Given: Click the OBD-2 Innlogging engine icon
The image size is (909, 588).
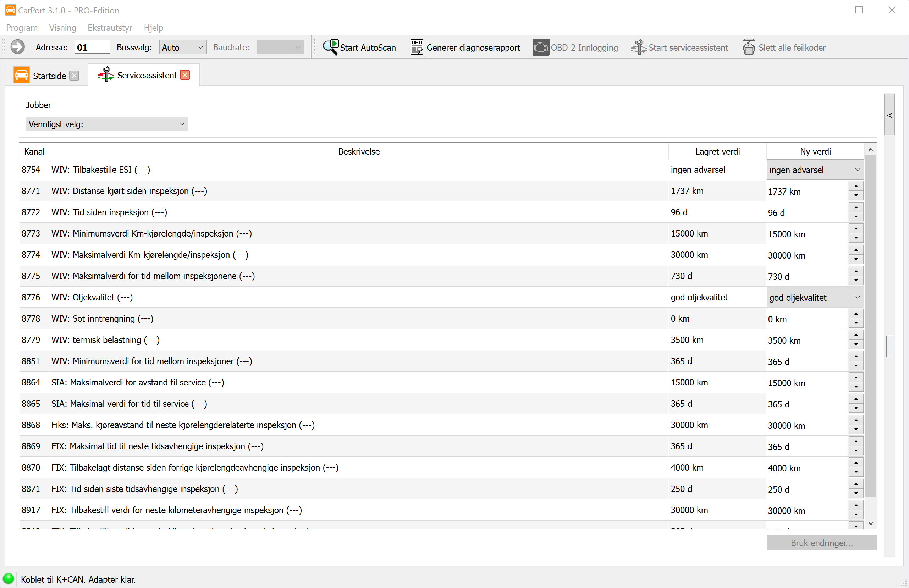Looking at the screenshot, I should coord(540,48).
